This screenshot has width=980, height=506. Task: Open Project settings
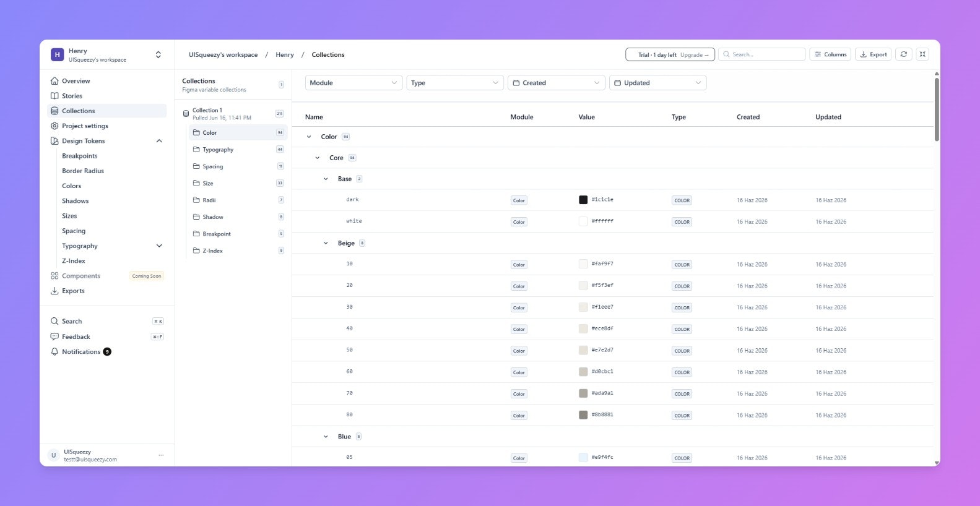[x=106, y=126]
